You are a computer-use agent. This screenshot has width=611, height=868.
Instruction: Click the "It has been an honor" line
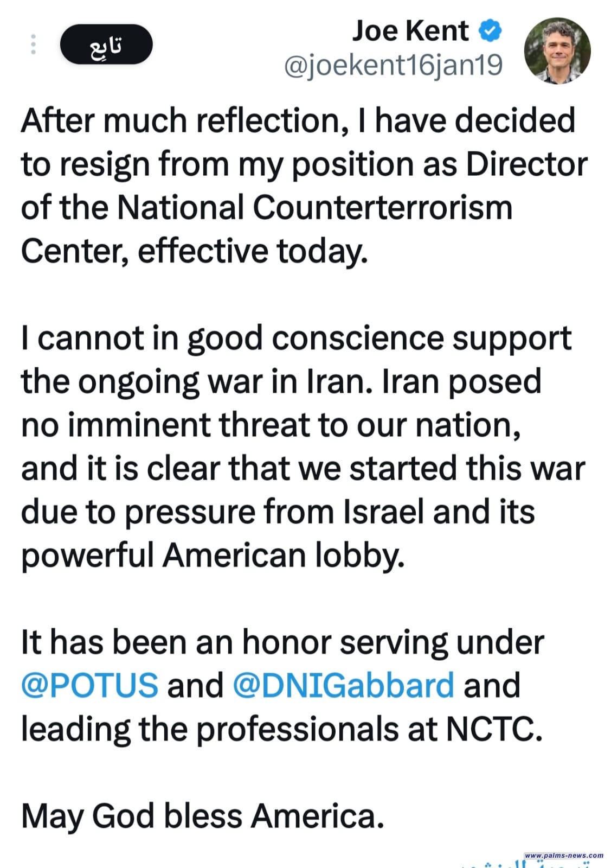pyautogui.click(x=282, y=642)
